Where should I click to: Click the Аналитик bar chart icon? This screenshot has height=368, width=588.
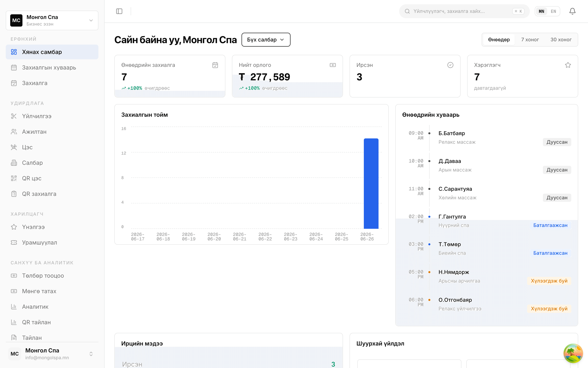(14, 307)
